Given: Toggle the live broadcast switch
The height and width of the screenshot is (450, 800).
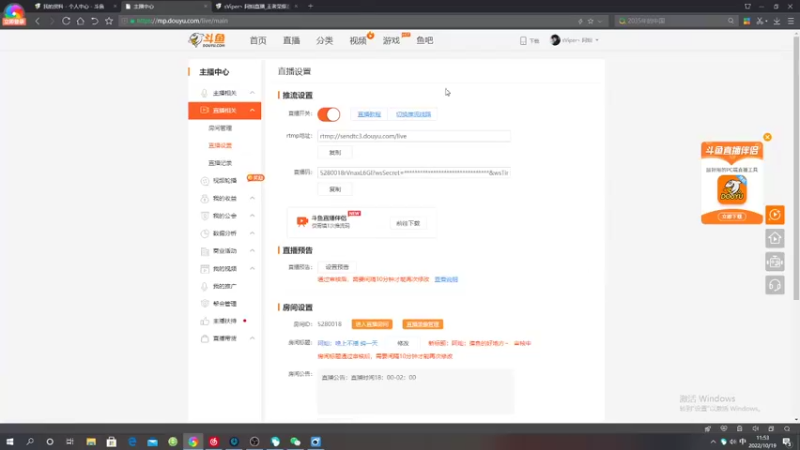Looking at the screenshot, I should click(x=329, y=114).
